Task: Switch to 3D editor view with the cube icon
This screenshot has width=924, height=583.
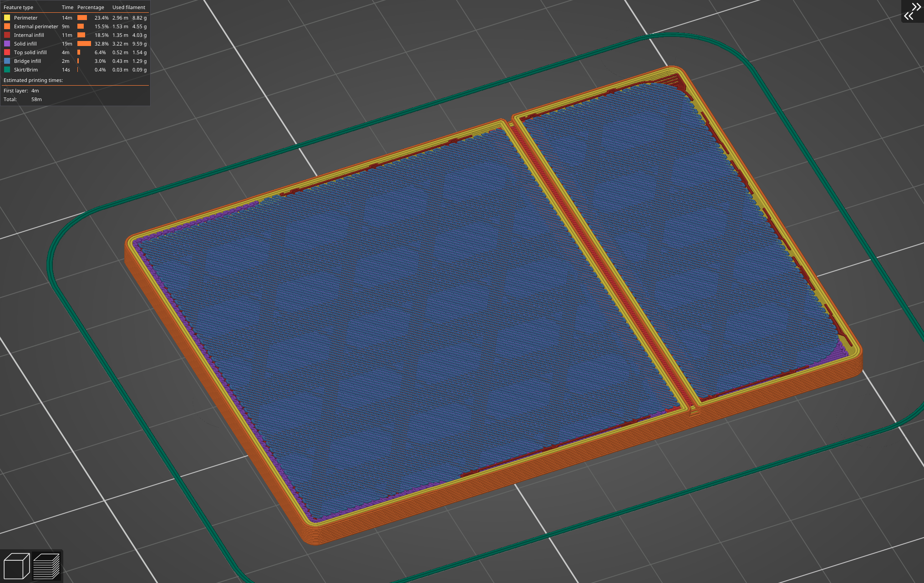Action: point(18,565)
